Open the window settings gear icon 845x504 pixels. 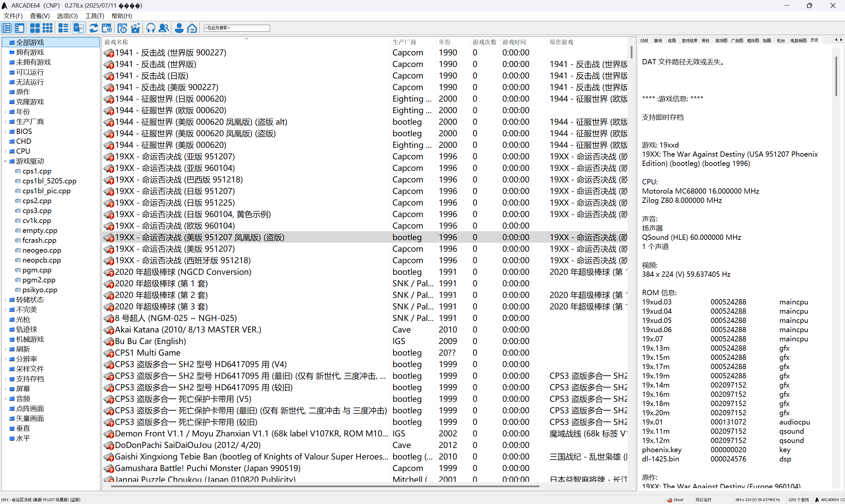pos(107,28)
